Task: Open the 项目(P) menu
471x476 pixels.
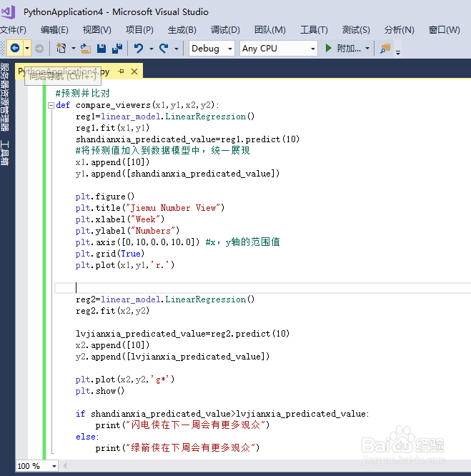Action: pos(139,30)
